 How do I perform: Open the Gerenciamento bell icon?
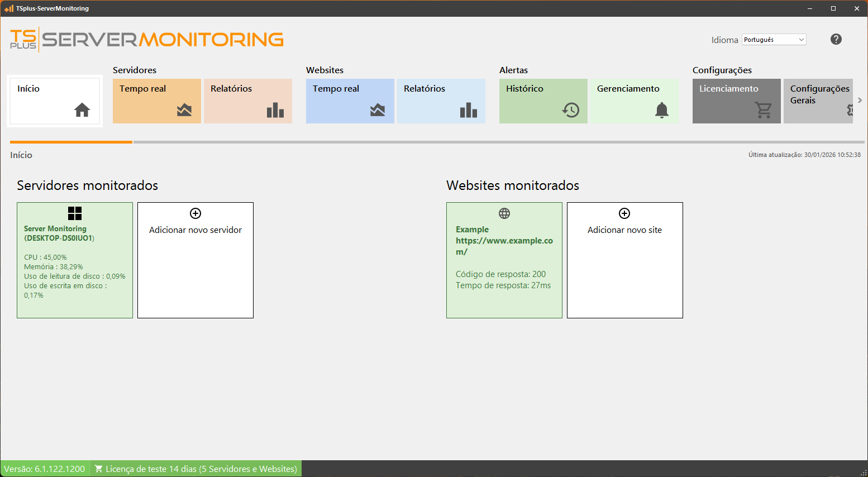662,110
